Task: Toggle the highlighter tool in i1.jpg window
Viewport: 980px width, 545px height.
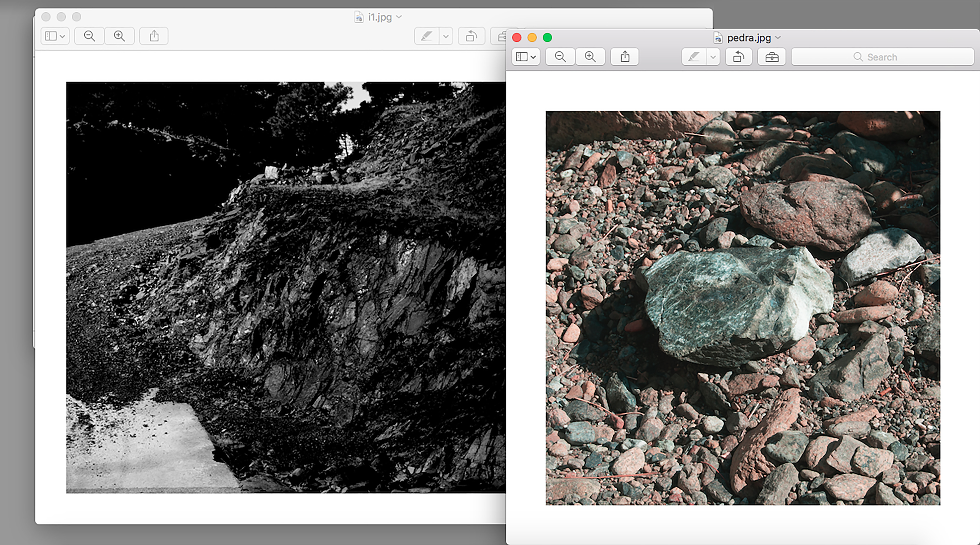Action: click(x=426, y=36)
